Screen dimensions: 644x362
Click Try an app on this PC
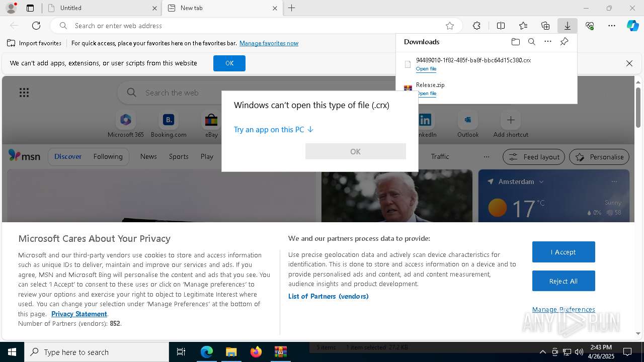(274, 130)
